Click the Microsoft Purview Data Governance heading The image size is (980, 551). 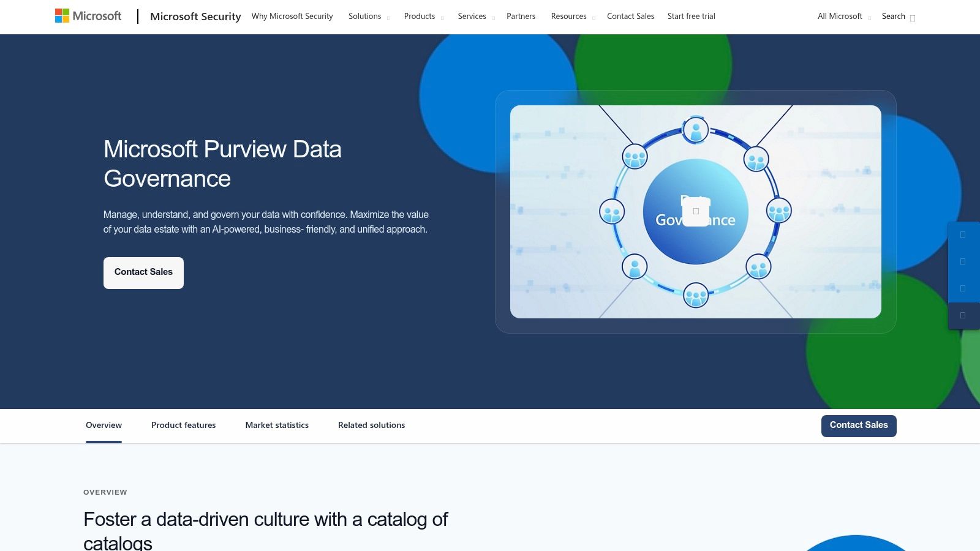point(222,164)
